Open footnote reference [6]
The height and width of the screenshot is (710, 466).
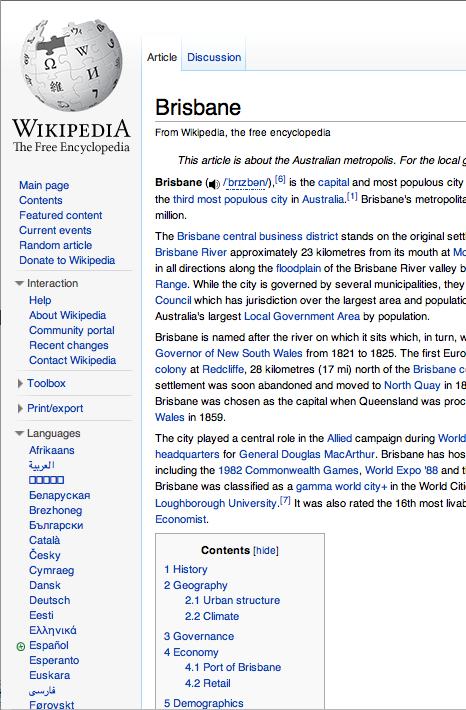pos(280,180)
